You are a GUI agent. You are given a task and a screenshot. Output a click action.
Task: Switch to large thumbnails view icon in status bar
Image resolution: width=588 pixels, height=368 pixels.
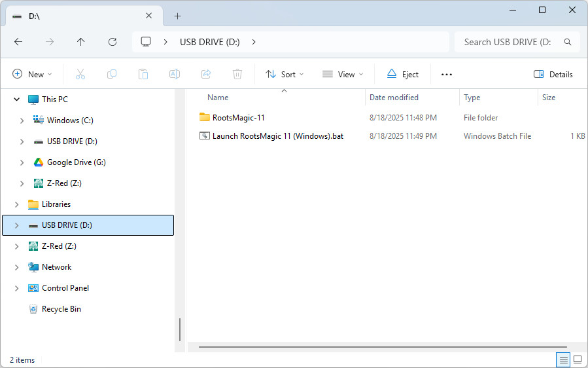tap(578, 359)
